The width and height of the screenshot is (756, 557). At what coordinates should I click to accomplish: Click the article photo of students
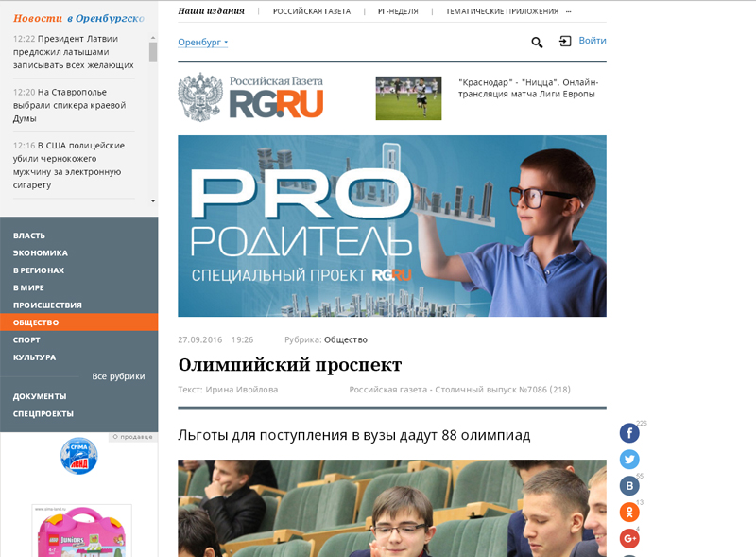point(392,508)
